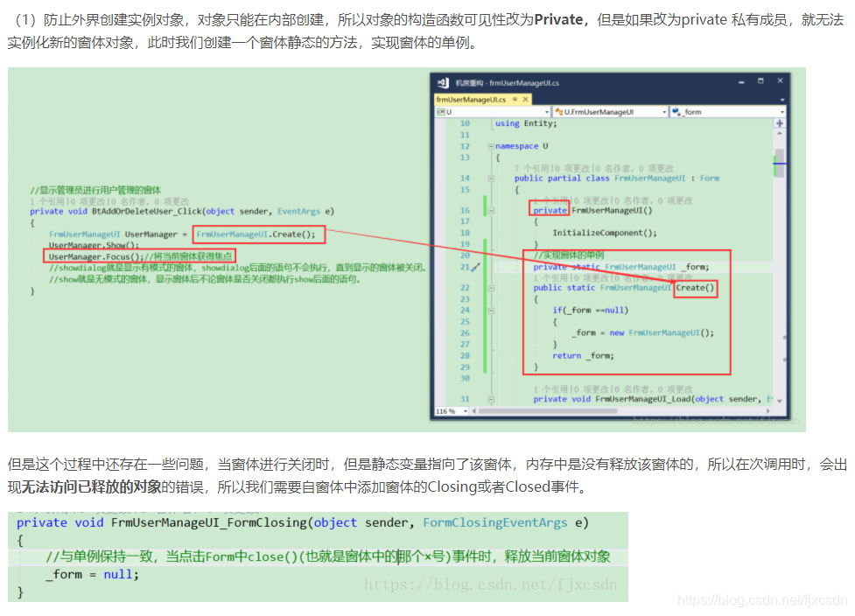This screenshot has width=855, height=616.
Task: Click the 'UserManager.Show();' line
Action: 94,245
